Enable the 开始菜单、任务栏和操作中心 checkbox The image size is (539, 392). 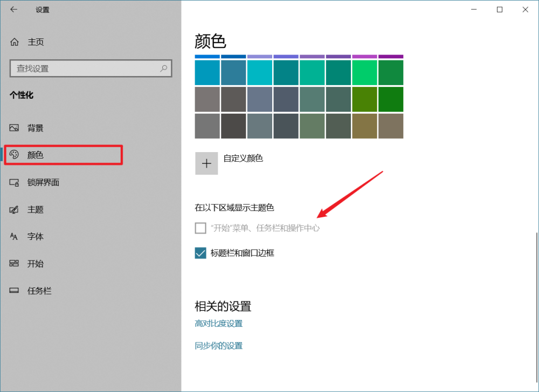tap(200, 228)
